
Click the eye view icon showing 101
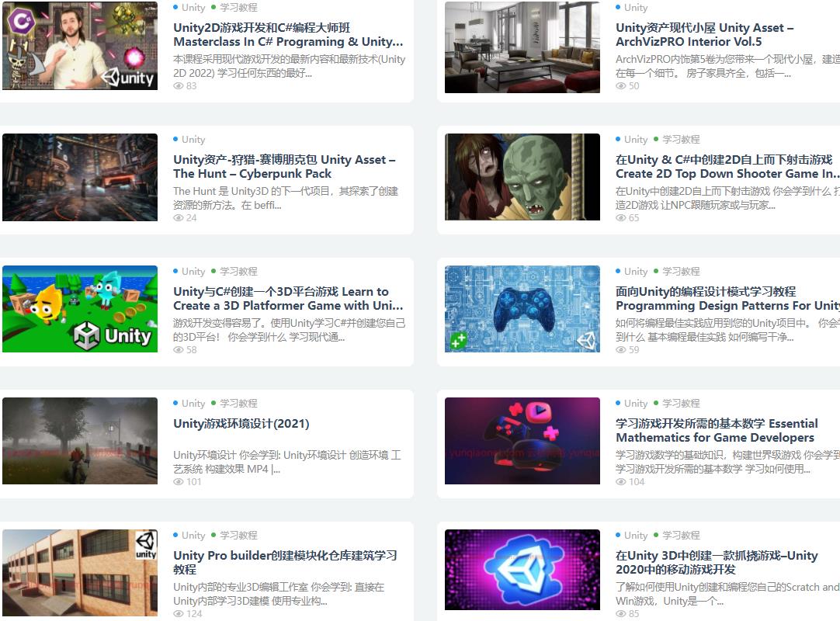click(179, 482)
